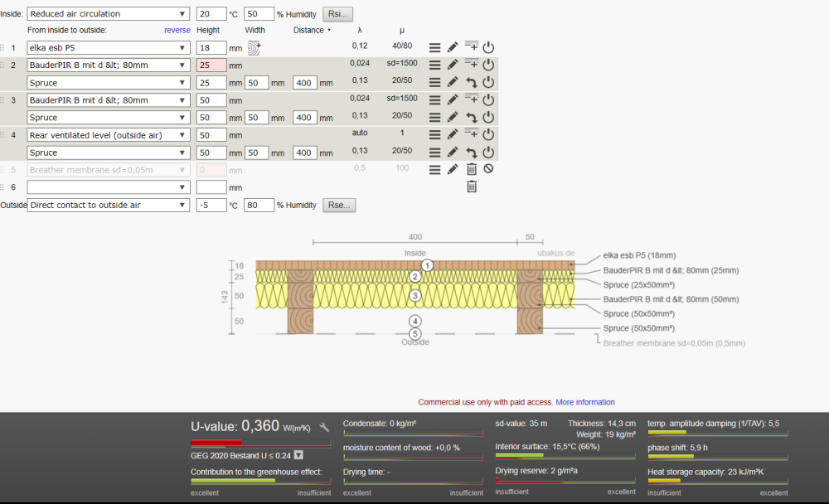Viewport: 829px width, 504px height.
Task: Remove the 25 mm Spruce stud via arrow icon
Action: click(471, 83)
